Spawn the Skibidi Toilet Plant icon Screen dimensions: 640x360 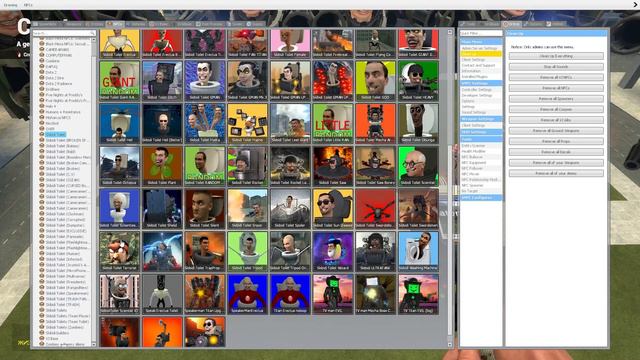click(x=162, y=166)
